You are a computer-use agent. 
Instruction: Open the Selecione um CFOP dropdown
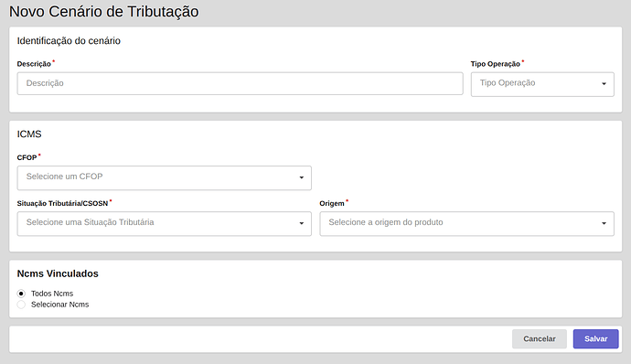(165, 177)
